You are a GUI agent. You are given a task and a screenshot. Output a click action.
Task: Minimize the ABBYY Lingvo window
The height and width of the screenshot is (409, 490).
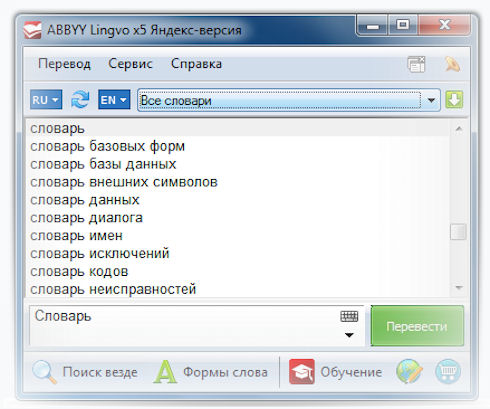[x=372, y=25]
